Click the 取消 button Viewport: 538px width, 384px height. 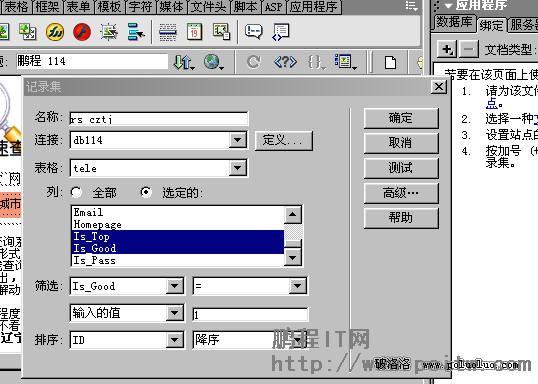[401, 143]
